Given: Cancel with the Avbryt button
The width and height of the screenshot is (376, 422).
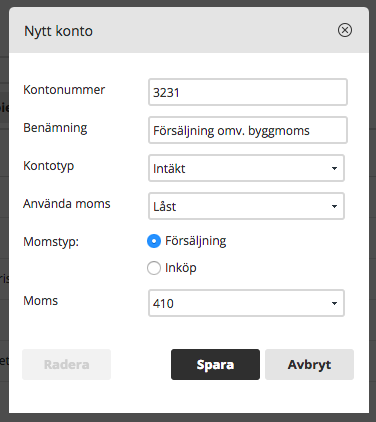Looking at the screenshot, I should [x=309, y=364].
